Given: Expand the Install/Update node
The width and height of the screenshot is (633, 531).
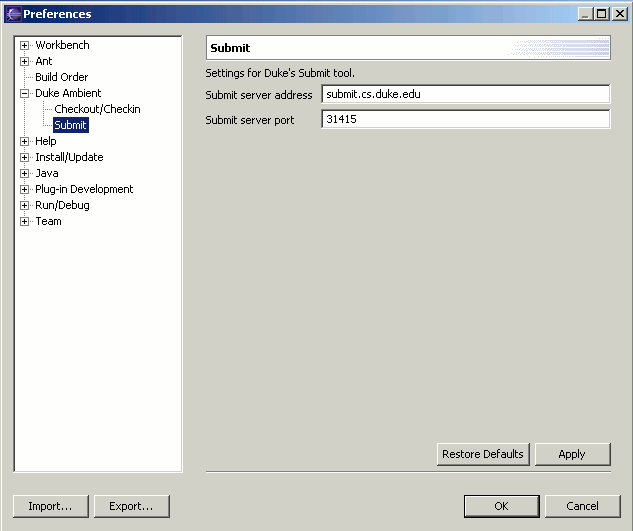Looking at the screenshot, I should click(x=24, y=157).
